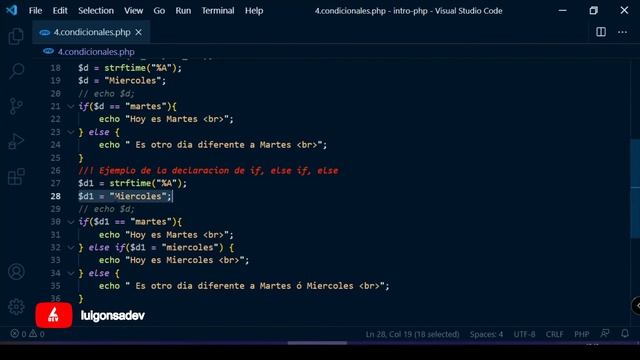Click '// echo $d;' comment on line 29

pyautogui.click(x=106, y=209)
